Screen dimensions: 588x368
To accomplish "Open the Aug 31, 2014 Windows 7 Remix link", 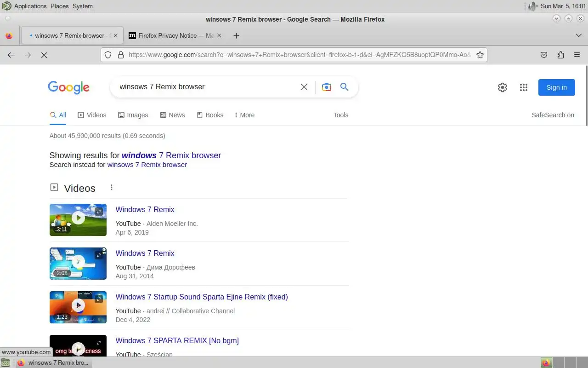I will 145,253.
